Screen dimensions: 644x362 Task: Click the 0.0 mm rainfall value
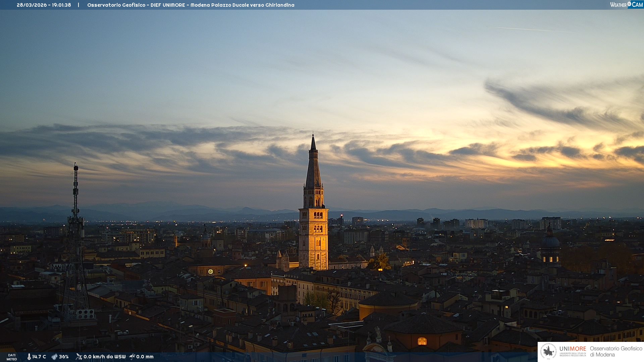[145, 357]
